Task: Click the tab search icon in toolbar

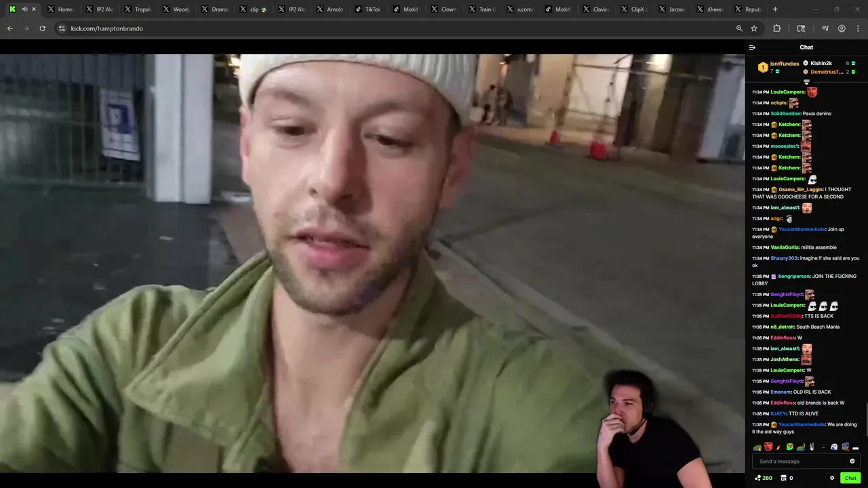Action: pos(801,28)
